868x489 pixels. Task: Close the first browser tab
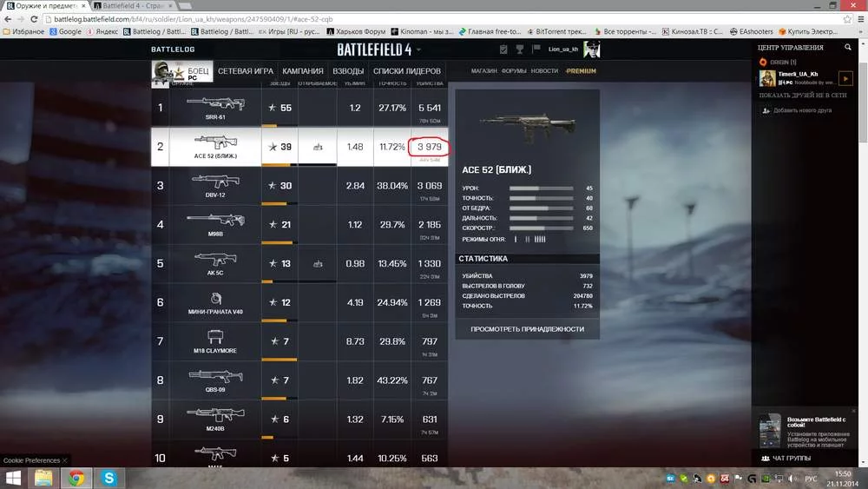(x=84, y=5)
